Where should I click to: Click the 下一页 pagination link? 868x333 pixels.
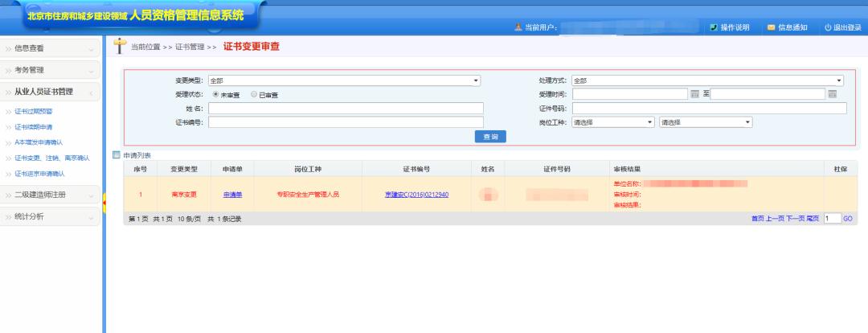click(x=795, y=218)
